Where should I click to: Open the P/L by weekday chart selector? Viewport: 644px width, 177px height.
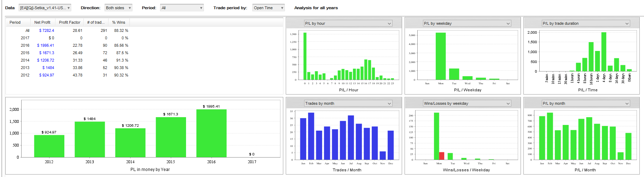(x=467, y=23)
